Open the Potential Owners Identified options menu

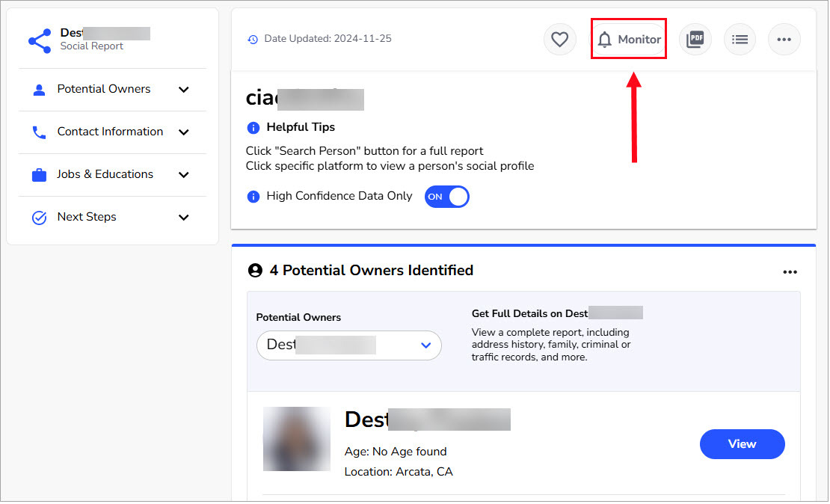(x=790, y=272)
